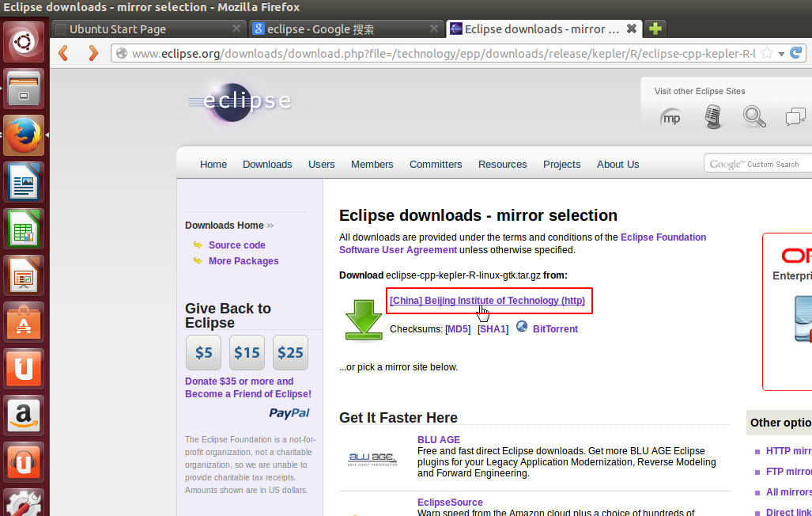The width and height of the screenshot is (812, 516).
Task: Open Eclipse Marketplace 'mp' icon
Action: click(671, 117)
